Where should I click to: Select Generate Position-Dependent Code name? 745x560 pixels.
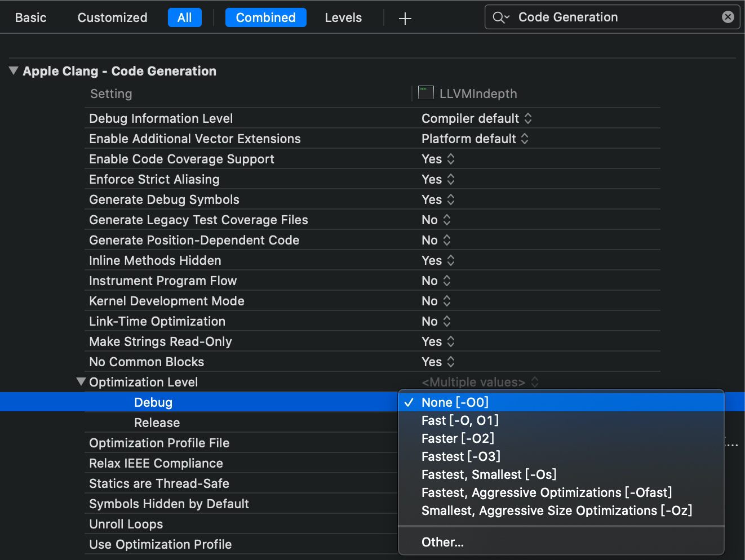point(194,240)
